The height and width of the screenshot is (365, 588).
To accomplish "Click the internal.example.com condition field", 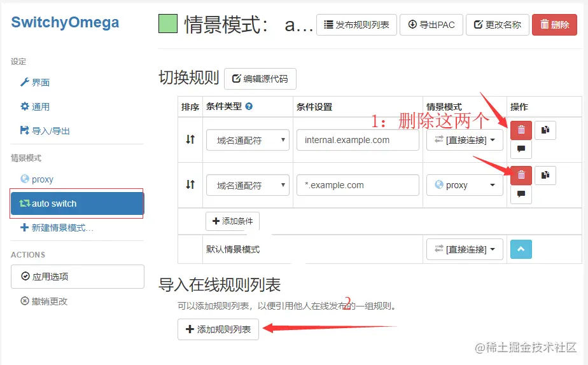I will coord(358,140).
